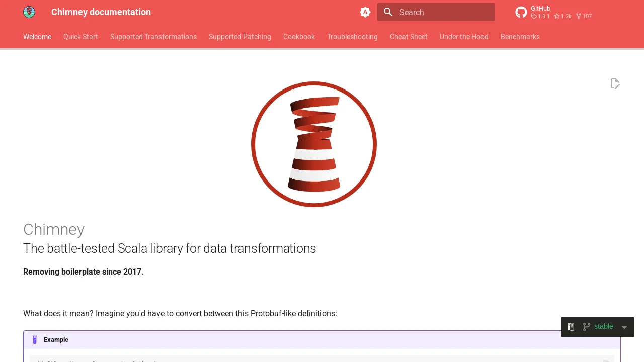
Task: Click the large Chimney logo image
Action: [x=314, y=144]
